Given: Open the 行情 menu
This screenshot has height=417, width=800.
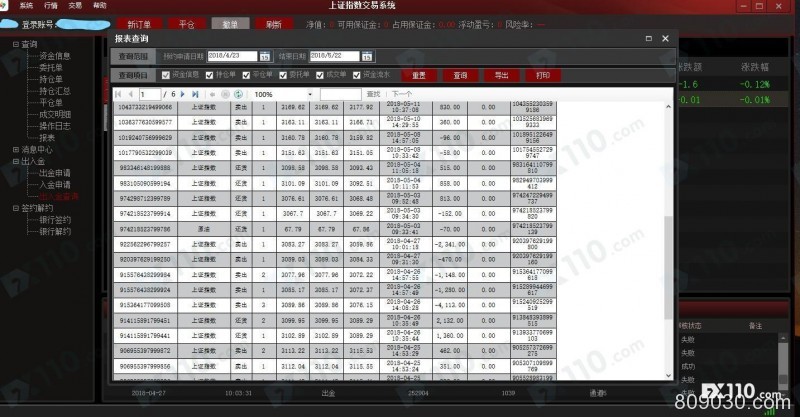Looking at the screenshot, I should 51,6.
